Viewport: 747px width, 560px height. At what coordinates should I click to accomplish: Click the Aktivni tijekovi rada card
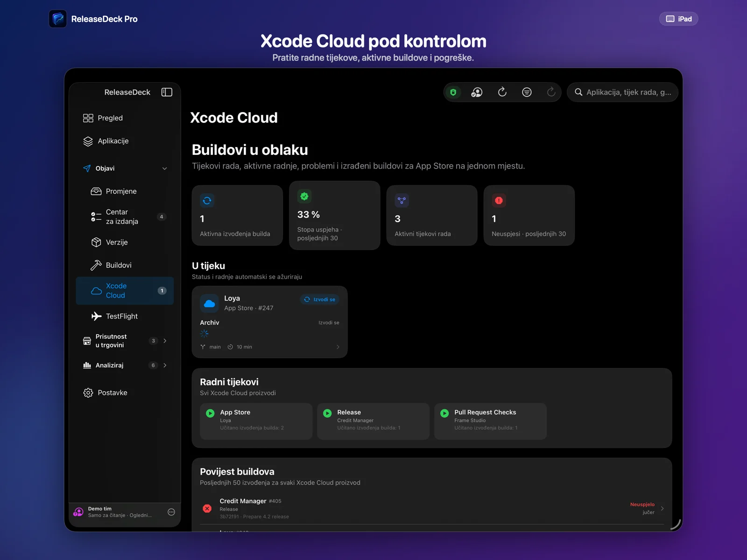click(432, 215)
